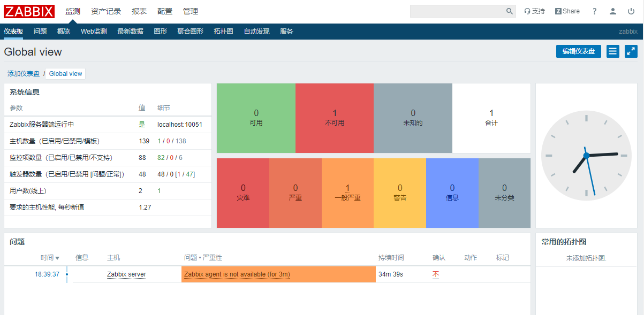Focus the top search input field
Viewport: 644px width, 315px height.
[x=457, y=11]
